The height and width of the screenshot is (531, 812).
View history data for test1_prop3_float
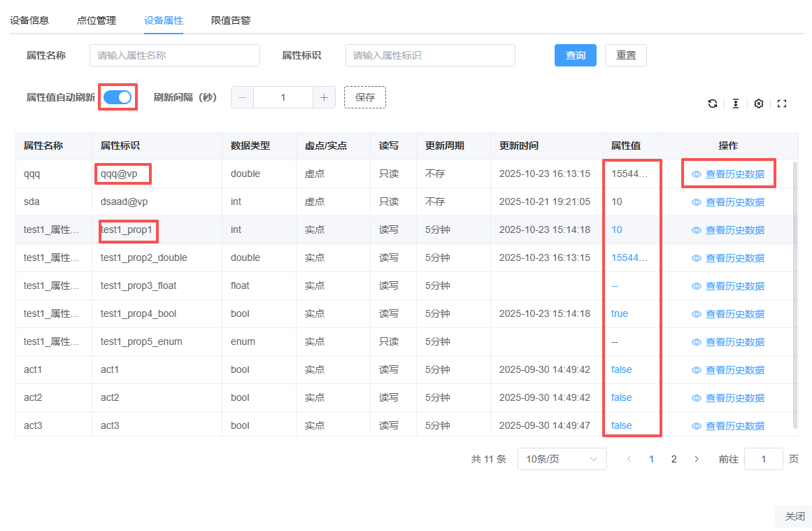pyautogui.click(x=728, y=286)
